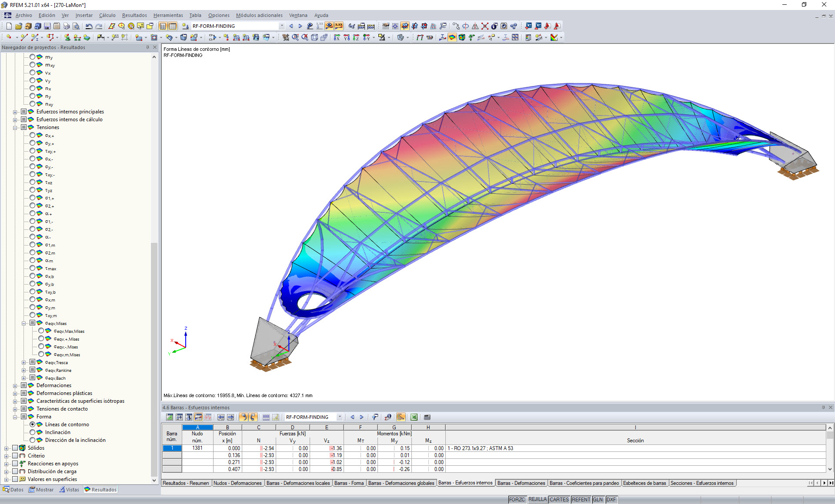835x504 pixels.
Task: Click the new document icon
Action: [x=9, y=26]
